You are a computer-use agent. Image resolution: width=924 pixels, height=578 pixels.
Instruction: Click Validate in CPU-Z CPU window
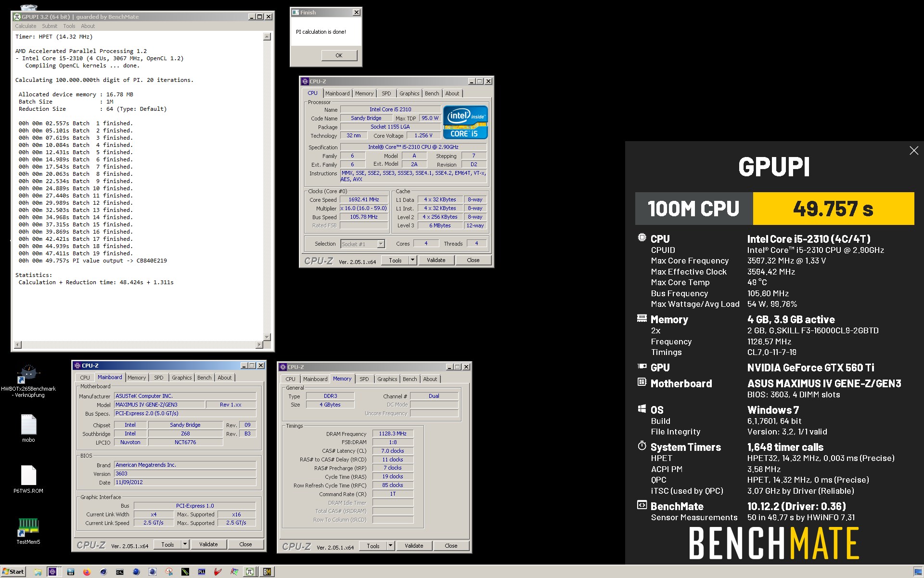click(x=436, y=260)
